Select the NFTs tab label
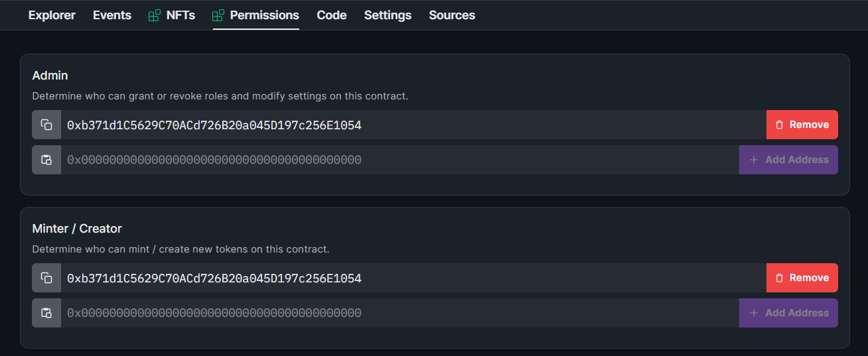 tap(181, 15)
